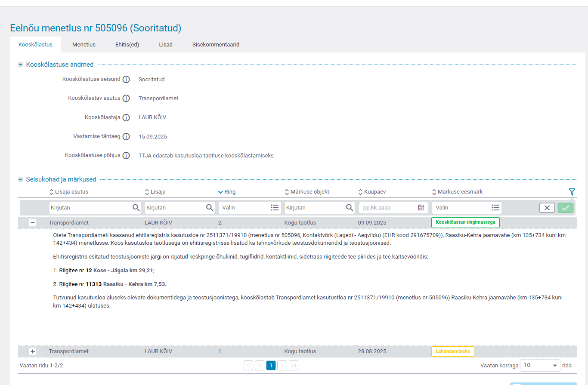
Task: Click info icon next to Vastamise tähtaeg
Action: pos(126,137)
